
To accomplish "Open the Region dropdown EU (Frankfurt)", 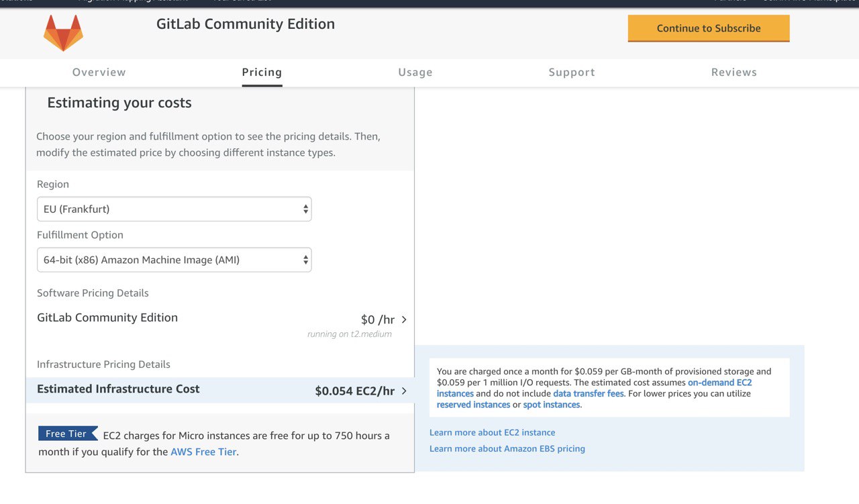I will click(x=174, y=209).
